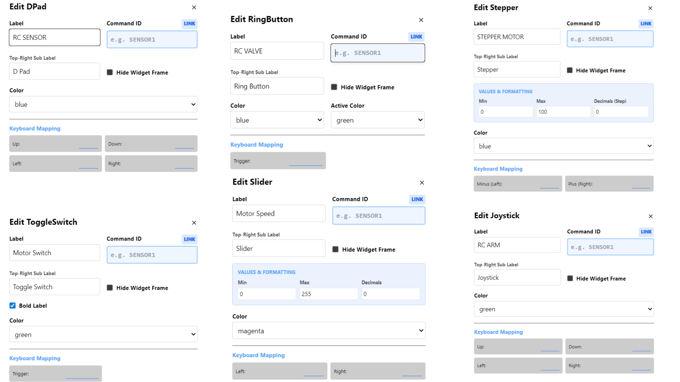Close the Edit ToggleSwitch panel
Screen dimensions: 680x382
pos(194,223)
